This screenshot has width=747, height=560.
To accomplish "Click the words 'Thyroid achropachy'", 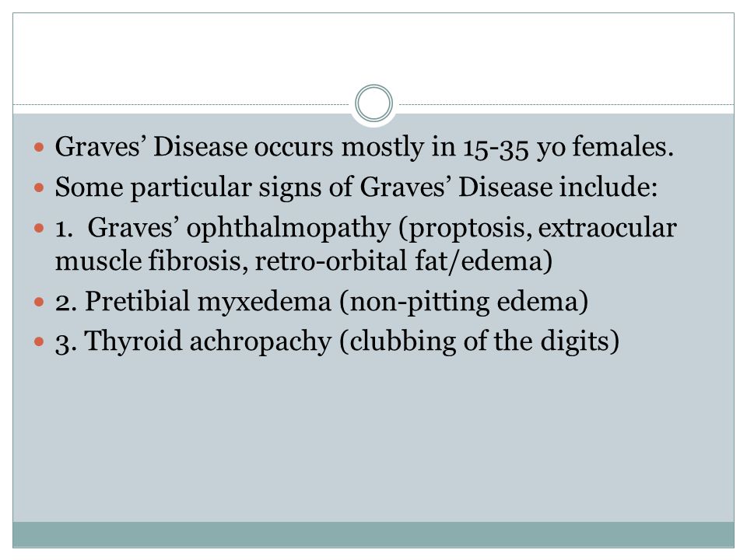I will coord(208,341).
